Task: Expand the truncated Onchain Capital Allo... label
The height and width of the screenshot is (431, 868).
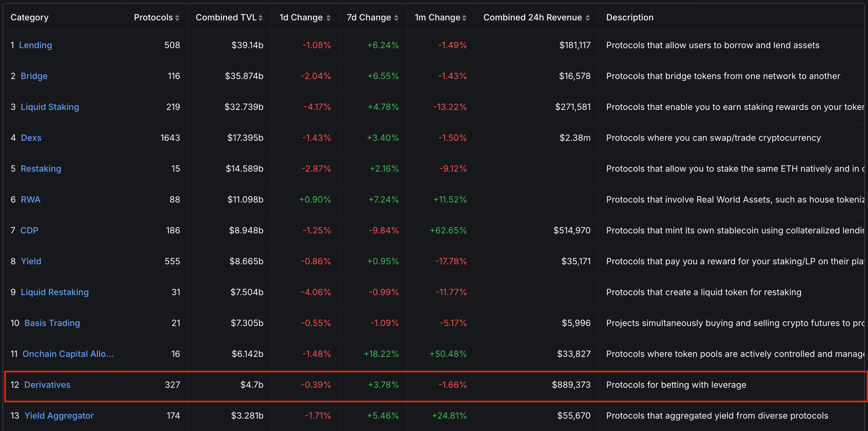Action: pyautogui.click(x=68, y=354)
